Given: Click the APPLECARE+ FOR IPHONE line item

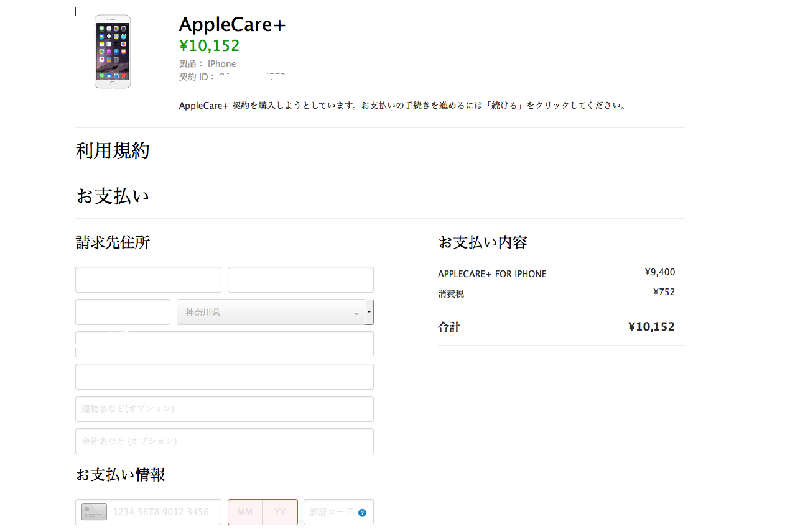Looking at the screenshot, I should [x=492, y=274].
